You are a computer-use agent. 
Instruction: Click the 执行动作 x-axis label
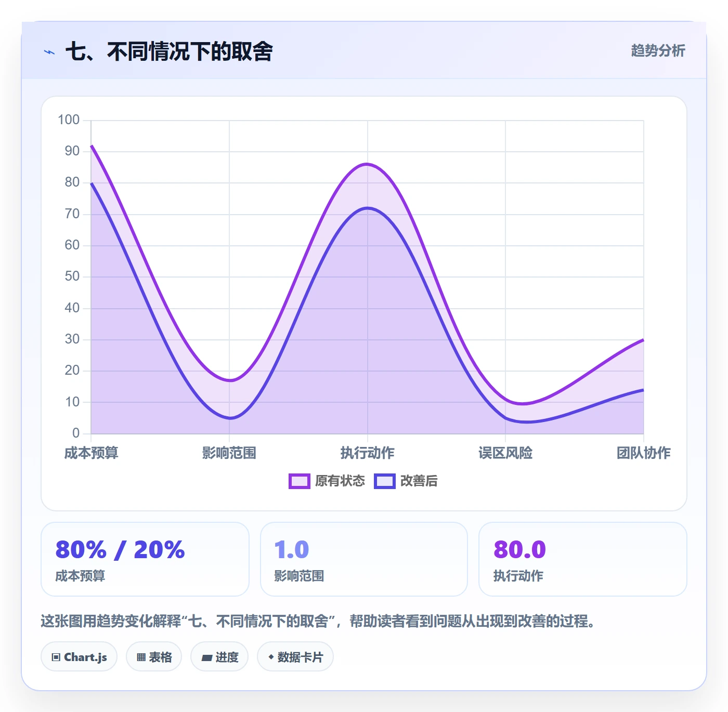368,453
